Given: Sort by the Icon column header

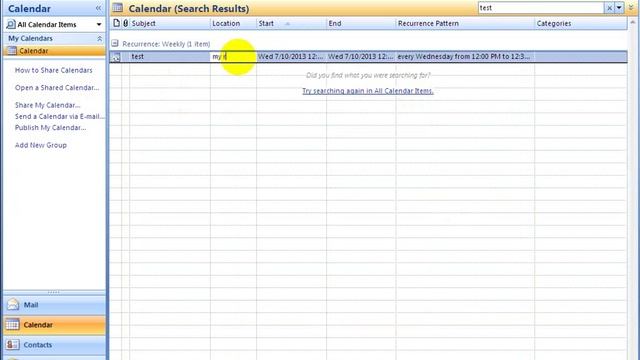Looking at the screenshot, I should (116, 23).
